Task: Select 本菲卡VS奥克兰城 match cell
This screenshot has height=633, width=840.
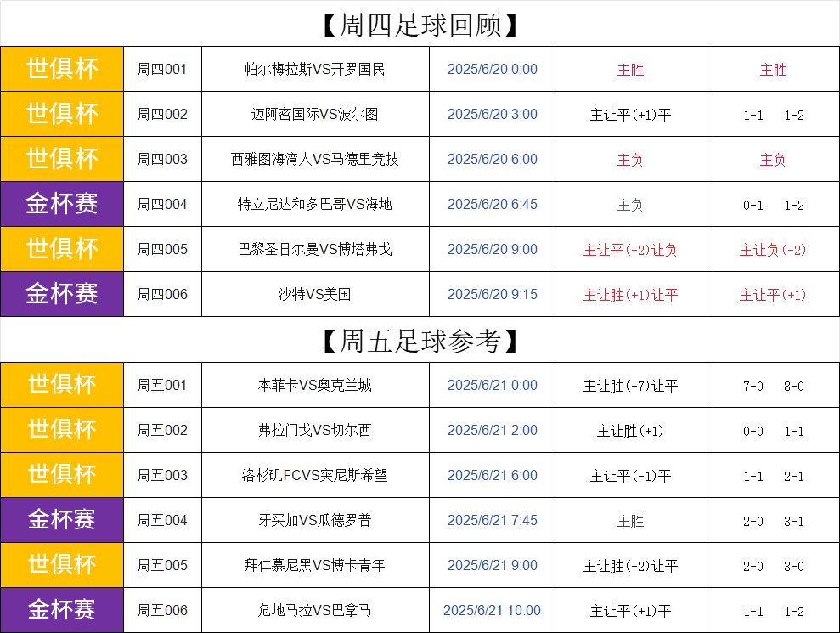Action: pos(315,386)
